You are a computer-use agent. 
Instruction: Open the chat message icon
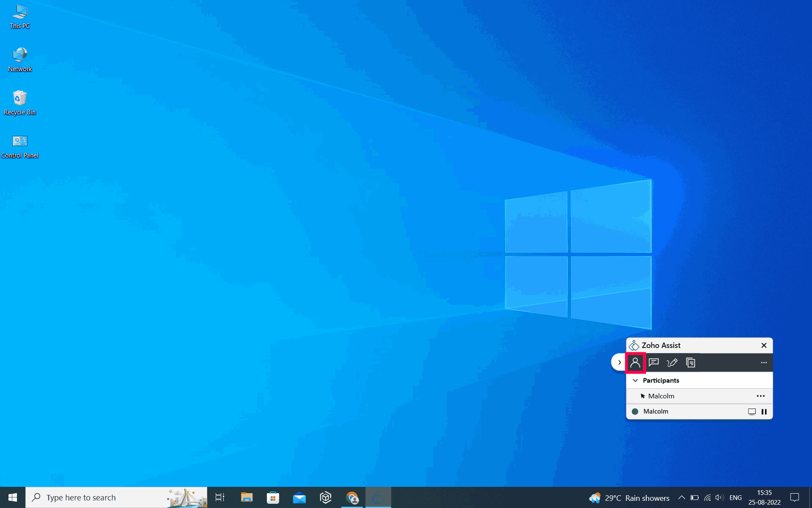tap(653, 363)
